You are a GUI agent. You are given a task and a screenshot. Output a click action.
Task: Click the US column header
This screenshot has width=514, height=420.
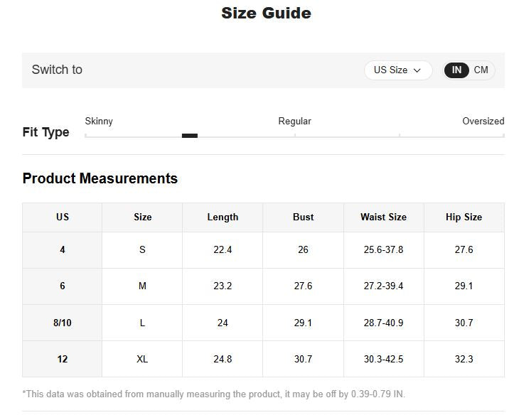pyautogui.click(x=63, y=217)
